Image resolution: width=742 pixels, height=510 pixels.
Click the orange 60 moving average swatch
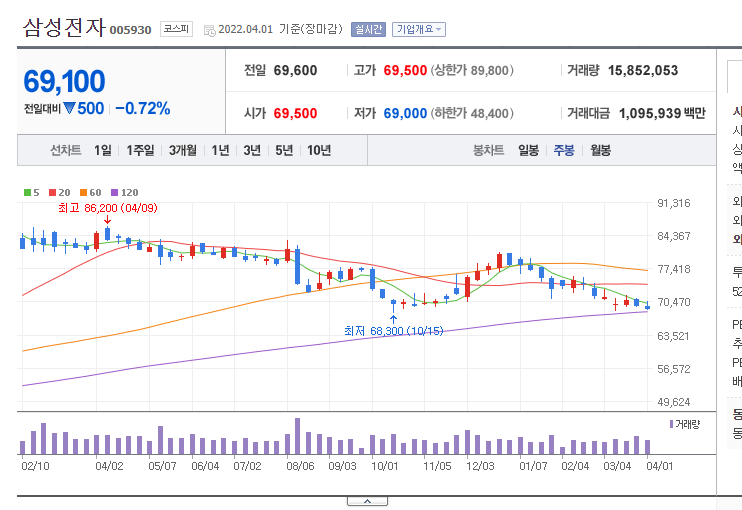pos(83,193)
